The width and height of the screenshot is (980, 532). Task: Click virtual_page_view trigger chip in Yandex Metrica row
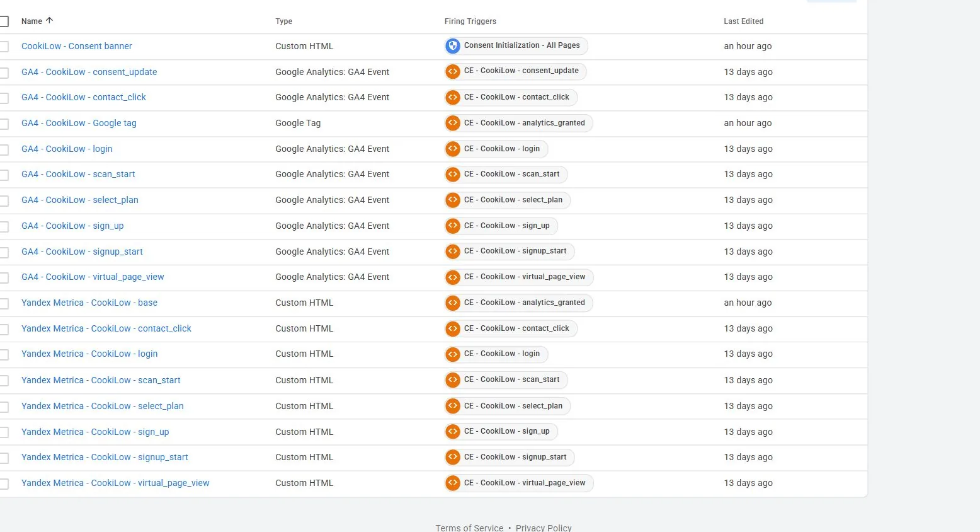point(519,483)
